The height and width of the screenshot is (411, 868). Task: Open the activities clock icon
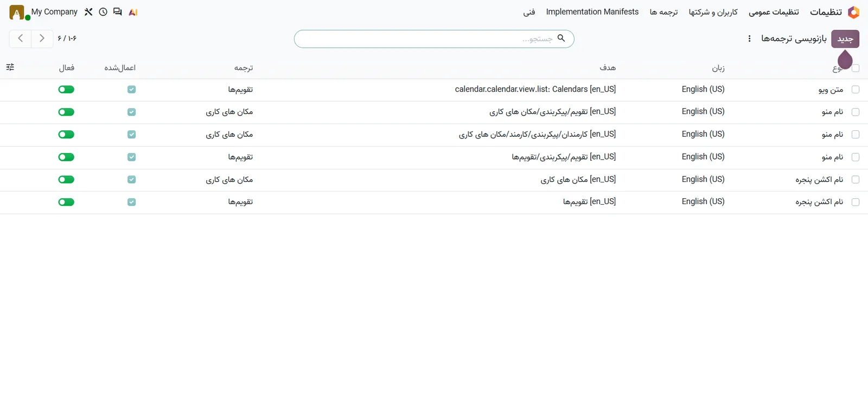[x=103, y=12]
